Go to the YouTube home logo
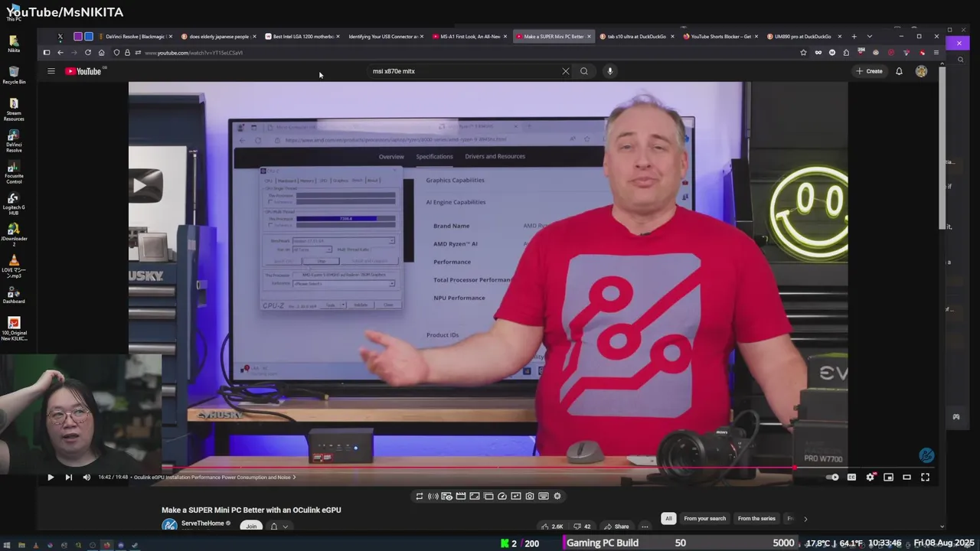This screenshot has width=980, height=551. (83, 71)
